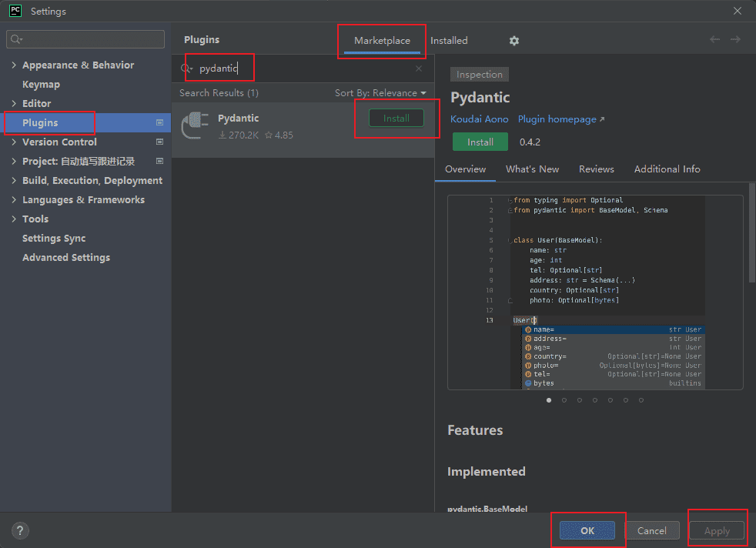
Task: Switch to the Marketplace tab
Action: pyautogui.click(x=382, y=41)
